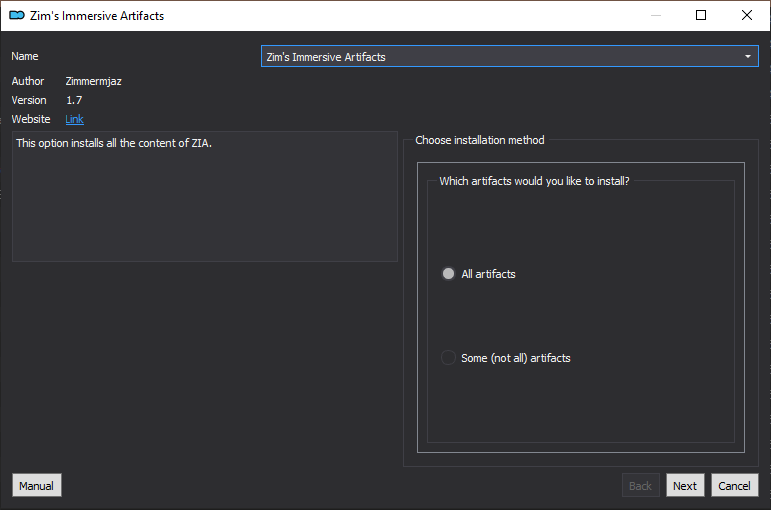Switch to Manual installation
This screenshot has width=771, height=510.
point(36,485)
